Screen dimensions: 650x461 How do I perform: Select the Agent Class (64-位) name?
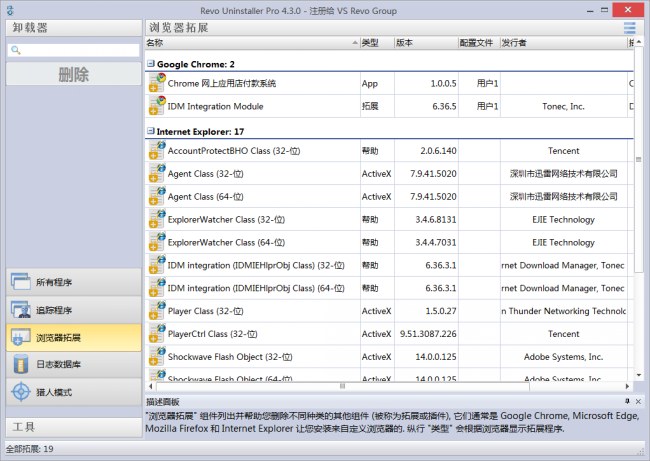coord(205,197)
